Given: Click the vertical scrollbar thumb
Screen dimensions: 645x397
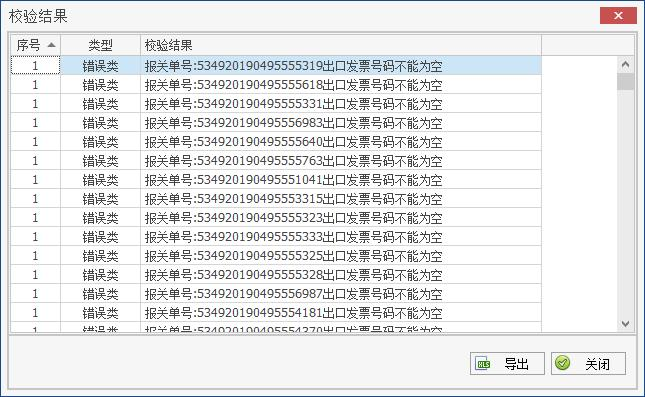Looking at the screenshot, I should [625, 81].
